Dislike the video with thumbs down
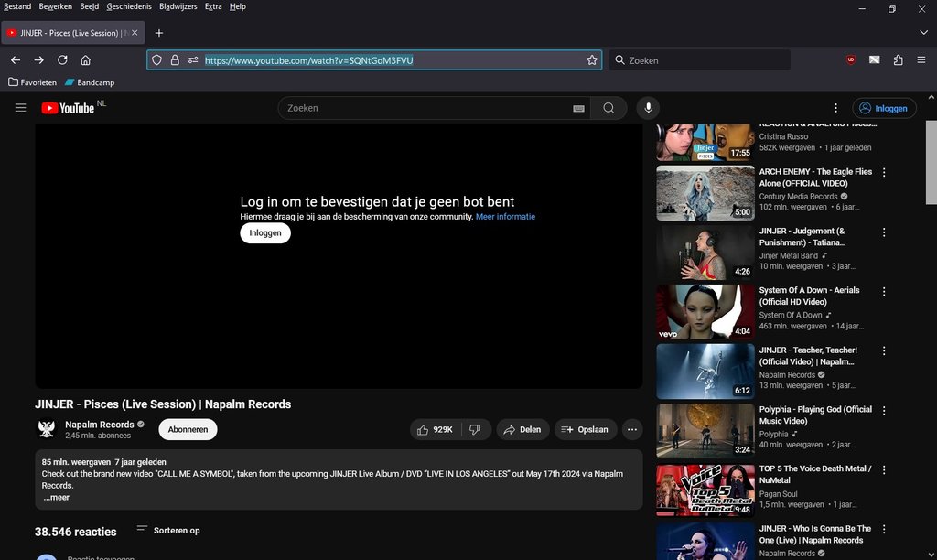The height and width of the screenshot is (560, 937). pyautogui.click(x=476, y=430)
